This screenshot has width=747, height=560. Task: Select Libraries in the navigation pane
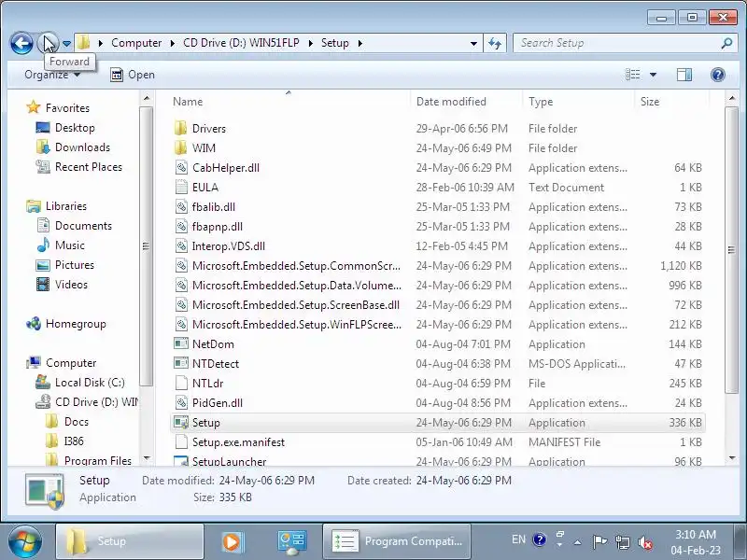point(65,206)
